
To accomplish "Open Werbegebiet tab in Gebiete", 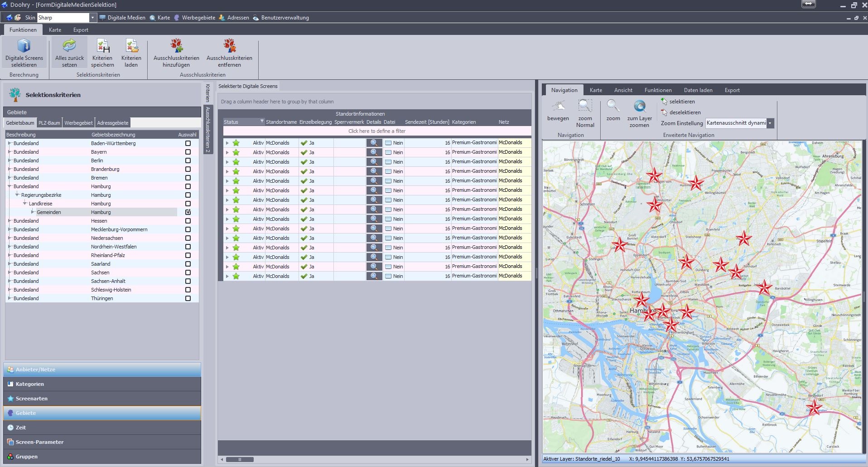I will [78, 123].
